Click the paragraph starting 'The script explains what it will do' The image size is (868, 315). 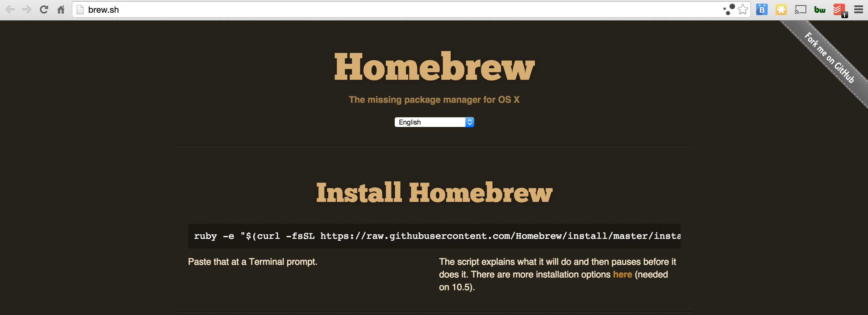[557, 274]
